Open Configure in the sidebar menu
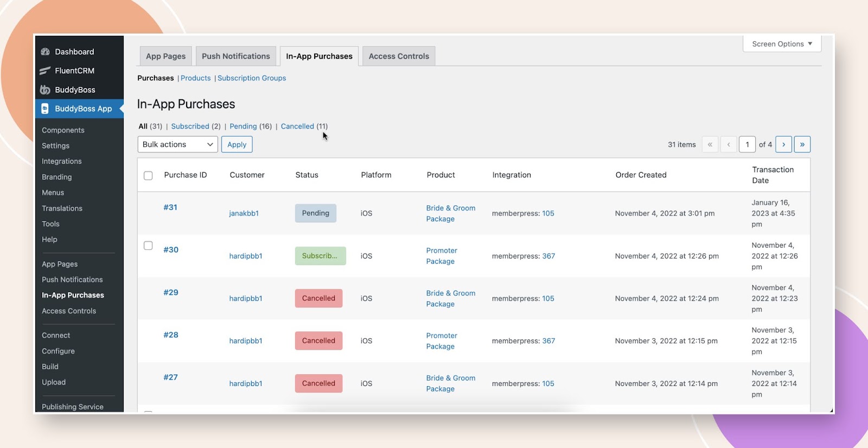The height and width of the screenshot is (448, 868). (58, 351)
